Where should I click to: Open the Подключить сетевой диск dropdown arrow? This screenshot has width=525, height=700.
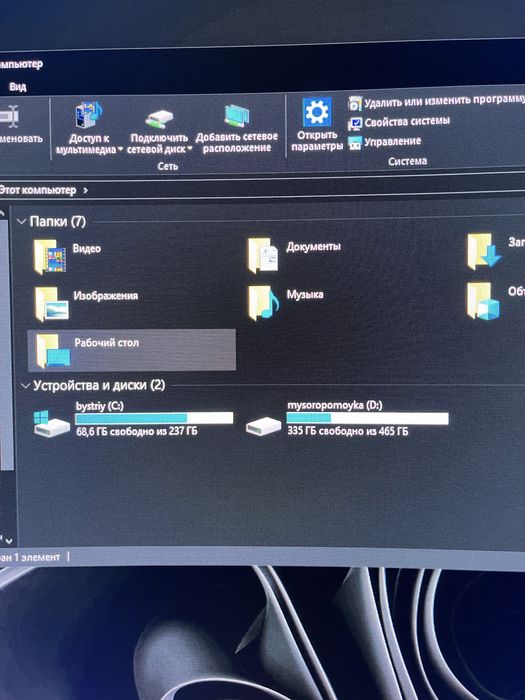190,149
